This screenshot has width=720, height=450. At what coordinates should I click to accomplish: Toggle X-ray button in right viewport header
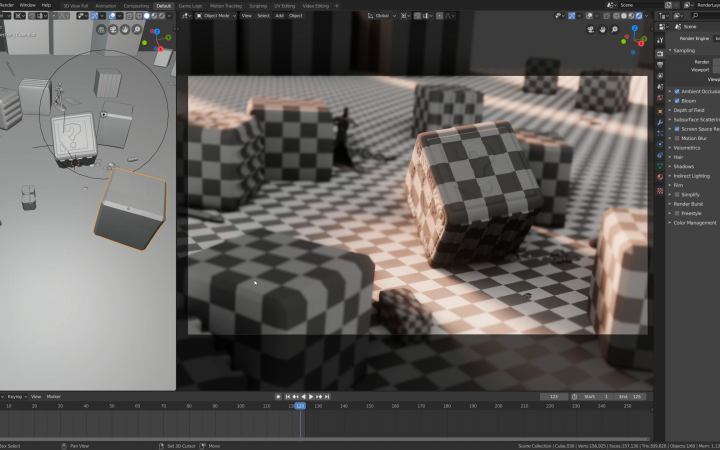click(x=608, y=16)
